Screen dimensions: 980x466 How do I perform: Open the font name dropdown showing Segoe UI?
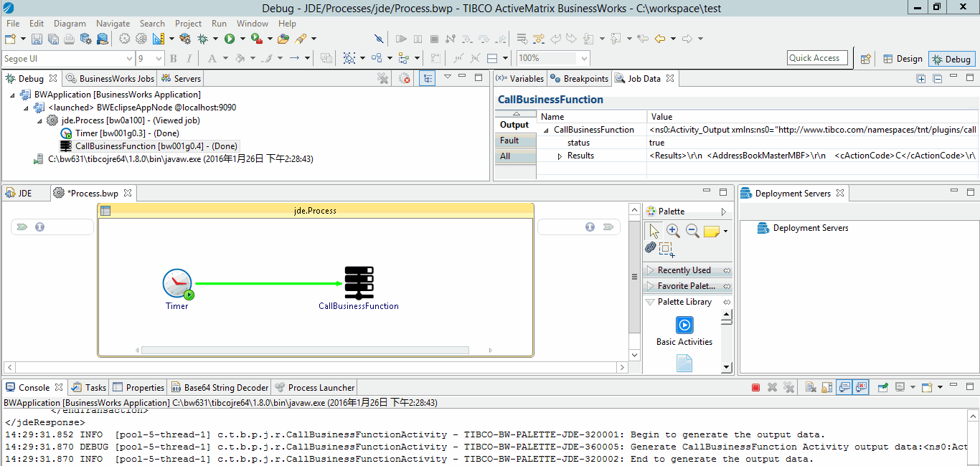[x=129, y=59]
